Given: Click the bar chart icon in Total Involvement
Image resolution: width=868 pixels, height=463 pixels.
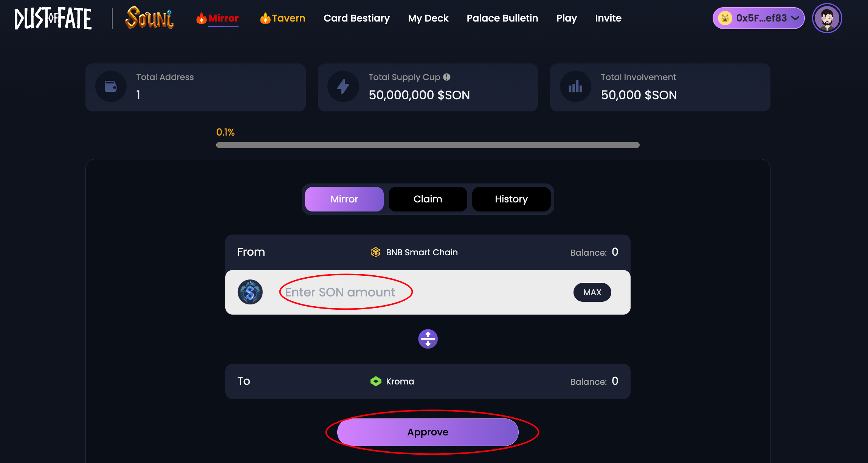Looking at the screenshot, I should pyautogui.click(x=575, y=86).
